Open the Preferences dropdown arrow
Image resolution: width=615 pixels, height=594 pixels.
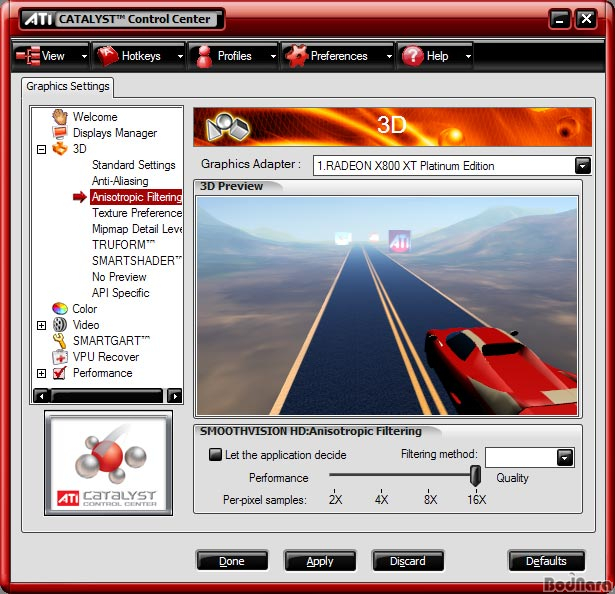point(389,56)
